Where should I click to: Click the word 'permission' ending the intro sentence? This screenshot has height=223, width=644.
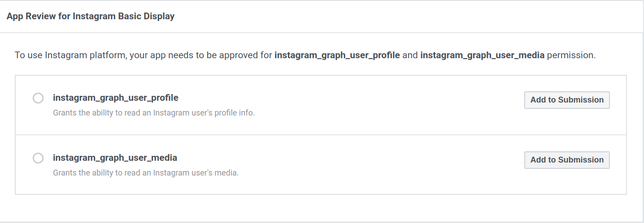coord(571,56)
